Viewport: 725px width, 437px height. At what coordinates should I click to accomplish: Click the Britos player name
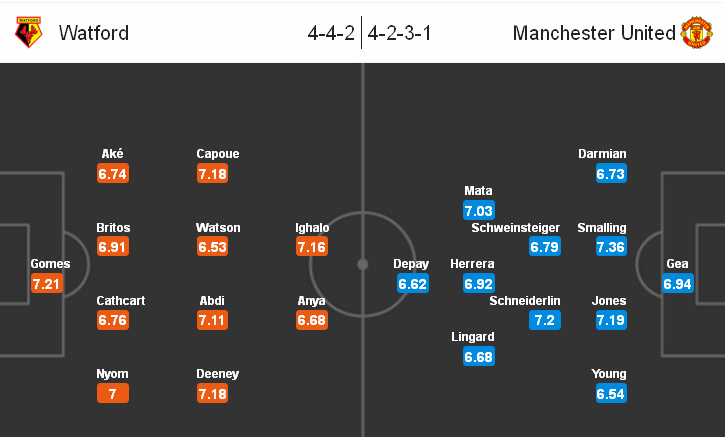[113, 228]
